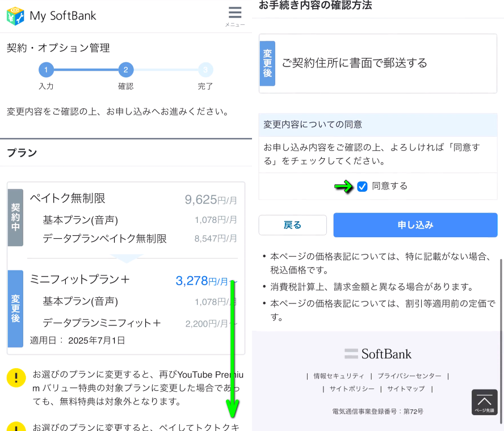Viewport: 504px width, 431px height.
Task: Open the サイトポリシー footer link
Action: click(x=352, y=389)
